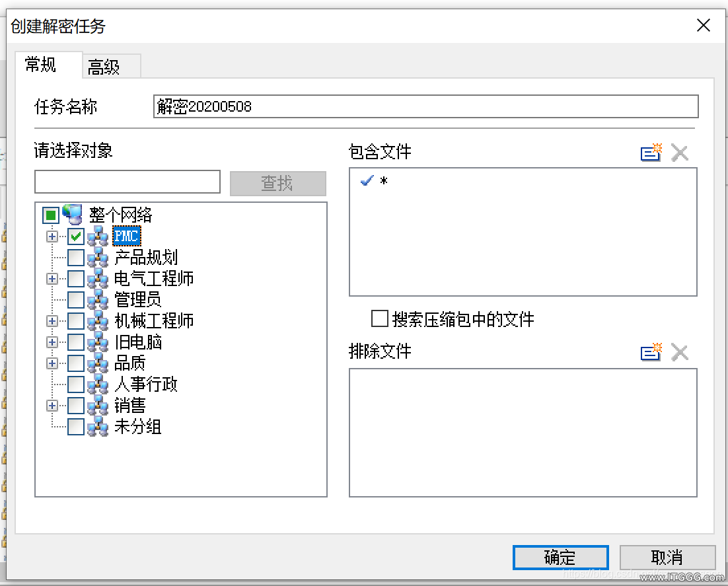Screen dimensions: 728x586
Task: Select the PMC tree label
Action: [x=126, y=237]
